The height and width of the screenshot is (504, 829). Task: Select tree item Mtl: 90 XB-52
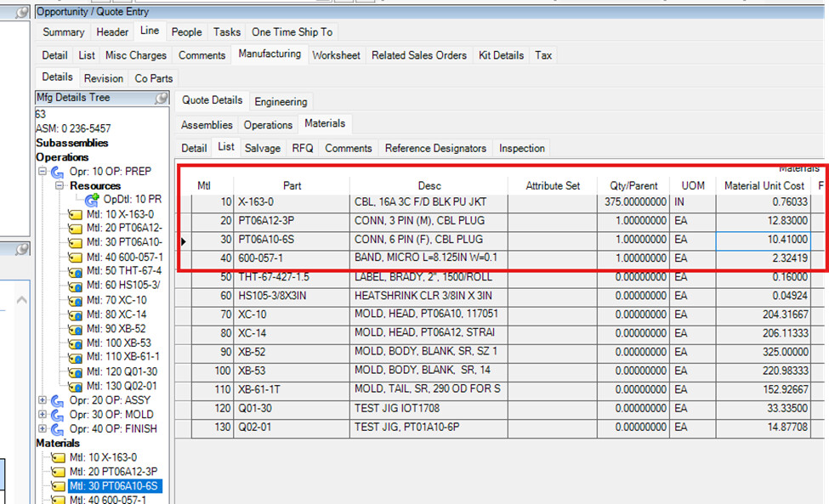pyautogui.click(x=116, y=329)
